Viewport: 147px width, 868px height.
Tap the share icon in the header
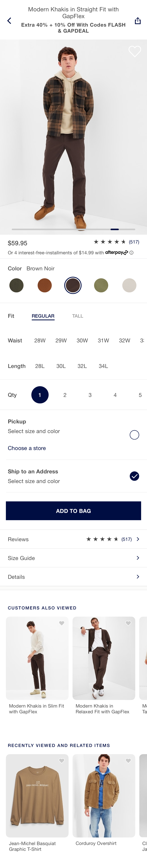(x=138, y=21)
